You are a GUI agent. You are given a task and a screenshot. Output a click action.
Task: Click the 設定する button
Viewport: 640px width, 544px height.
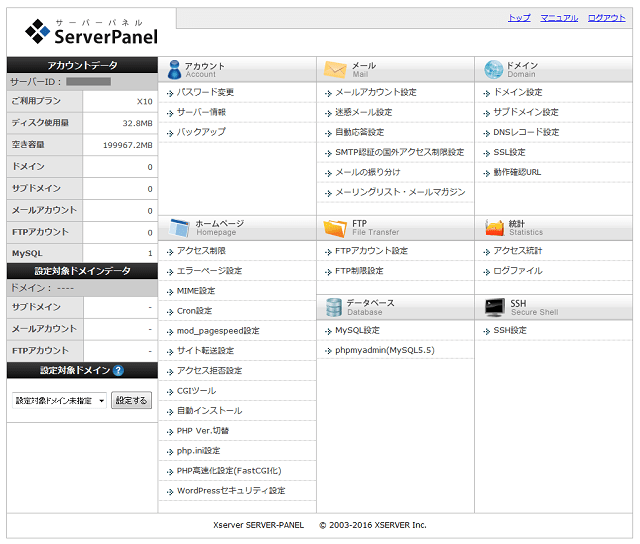pyautogui.click(x=131, y=400)
